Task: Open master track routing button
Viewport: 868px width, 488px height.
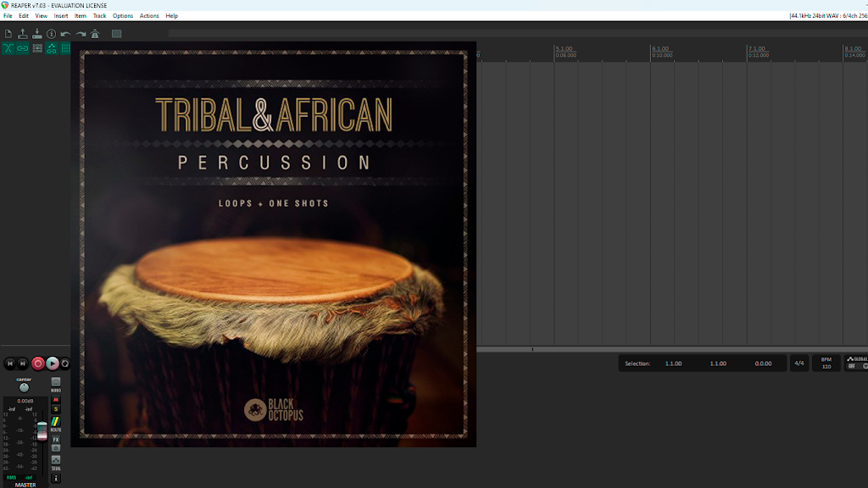Action: pos(55,422)
